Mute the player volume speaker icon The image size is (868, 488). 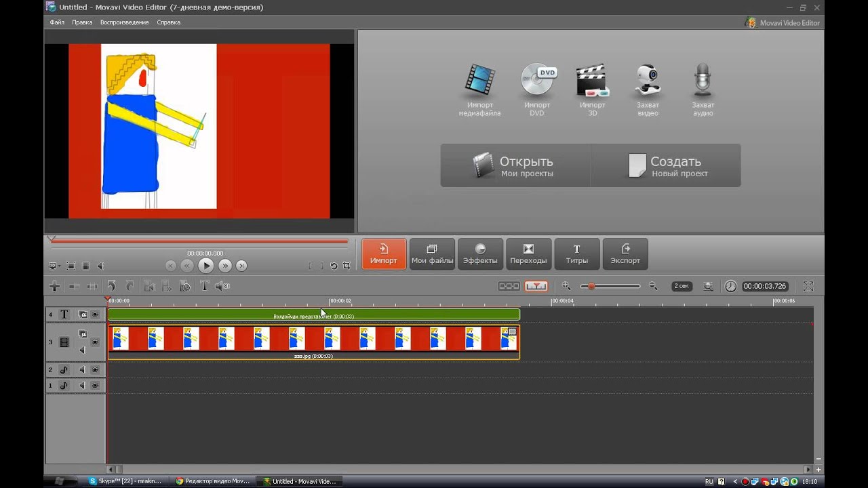(100, 266)
